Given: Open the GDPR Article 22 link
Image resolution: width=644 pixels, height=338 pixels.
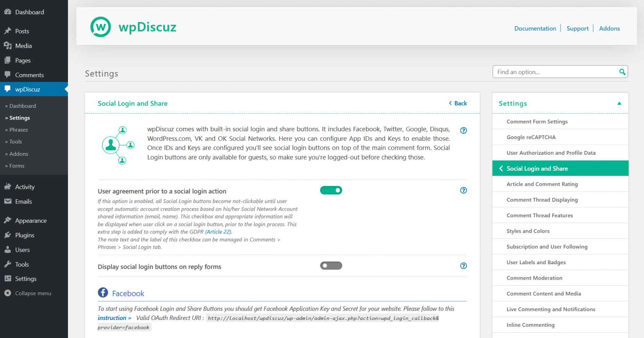Looking at the screenshot, I should (x=218, y=231).
